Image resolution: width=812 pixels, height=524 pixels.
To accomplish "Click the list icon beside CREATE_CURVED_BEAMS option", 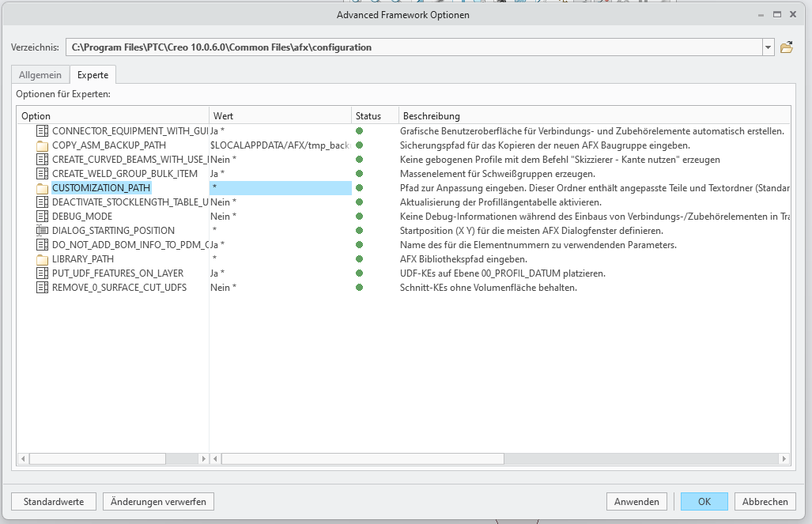I will (x=42, y=159).
